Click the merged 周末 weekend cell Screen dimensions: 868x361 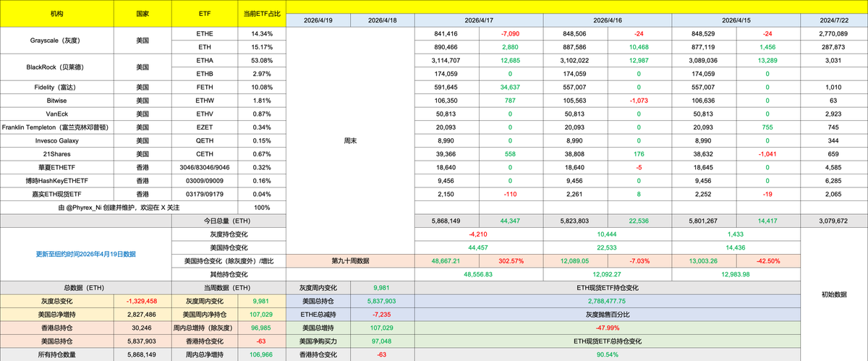349,142
